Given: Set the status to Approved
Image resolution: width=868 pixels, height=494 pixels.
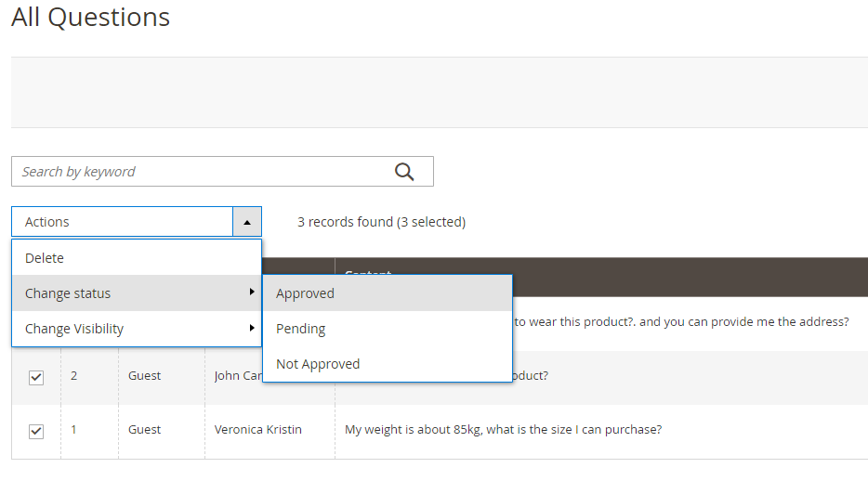Looking at the screenshot, I should (305, 293).
